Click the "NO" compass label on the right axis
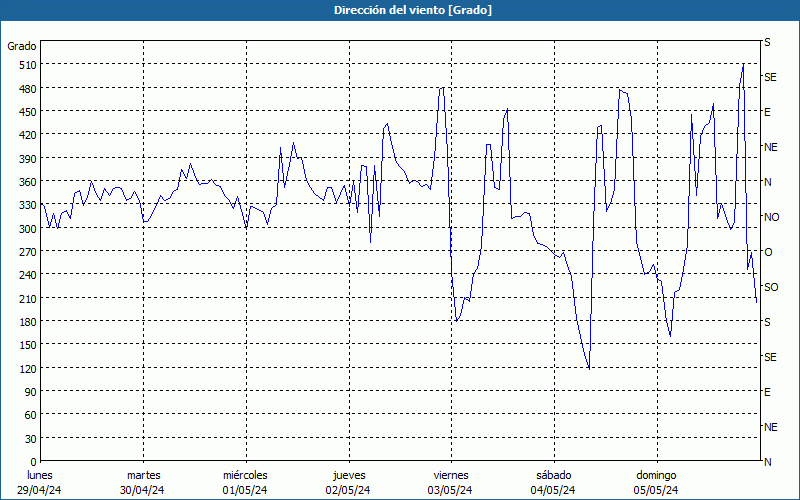This screenshot has height=500, width=800. point(771,217)
